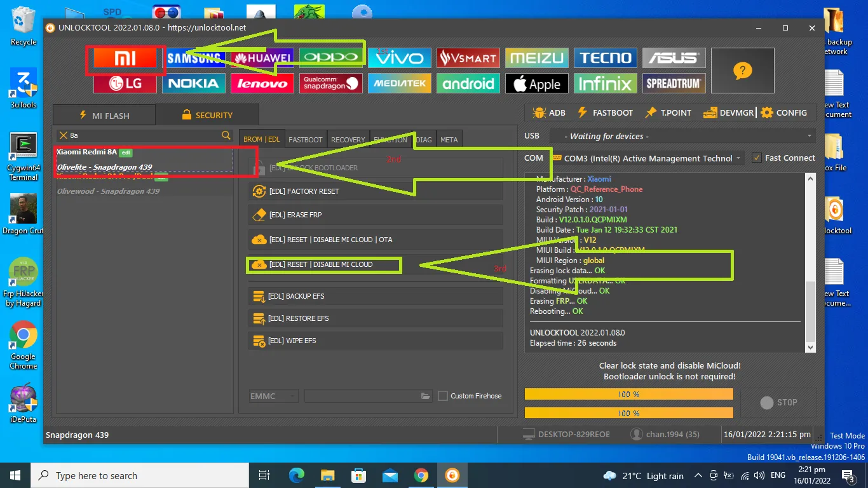Choose the Nokia brand logo
Viewport: 868px width, 488px height.
point(193,83)
